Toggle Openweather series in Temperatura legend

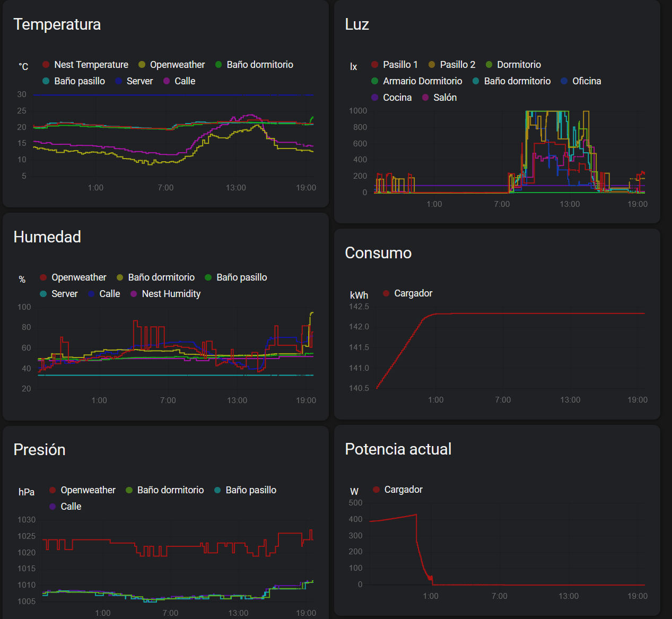pos(171,65)
